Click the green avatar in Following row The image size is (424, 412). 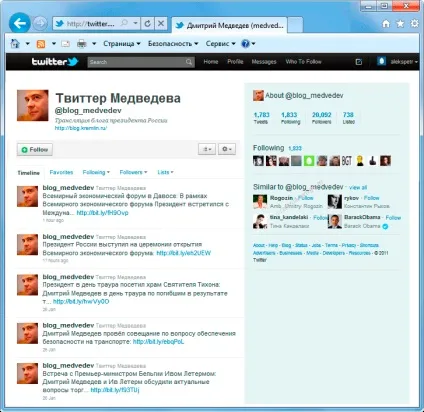tap(309, 161)
